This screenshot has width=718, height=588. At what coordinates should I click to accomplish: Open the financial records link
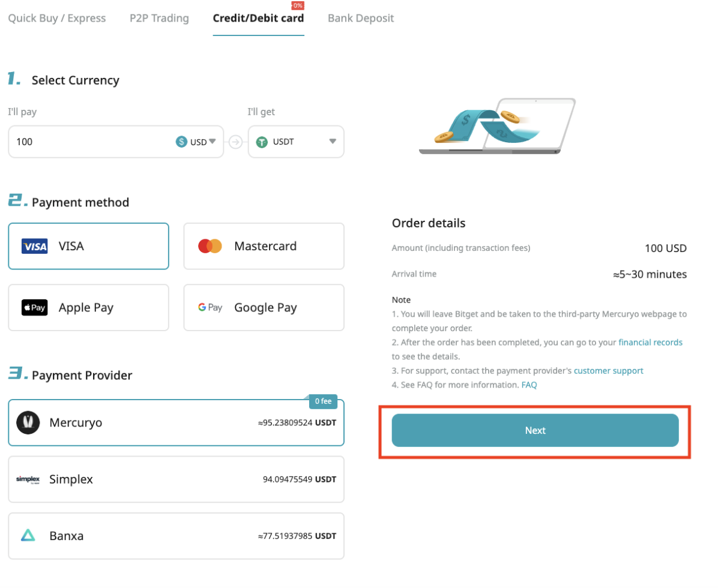(650, 343)
